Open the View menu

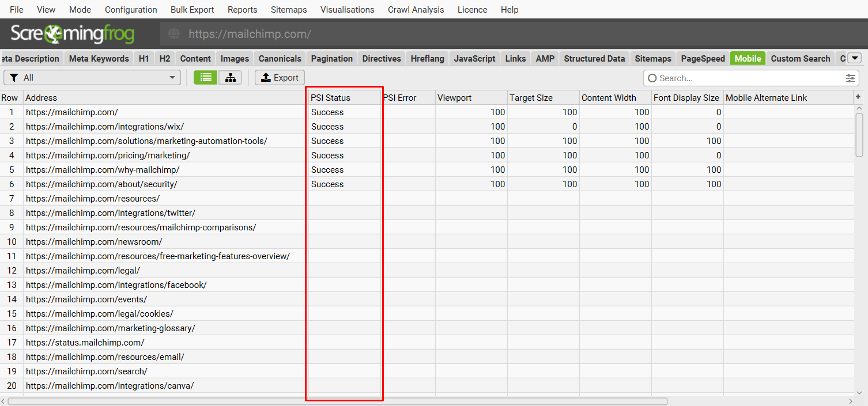pyautogui.click(x=46, y=10)
